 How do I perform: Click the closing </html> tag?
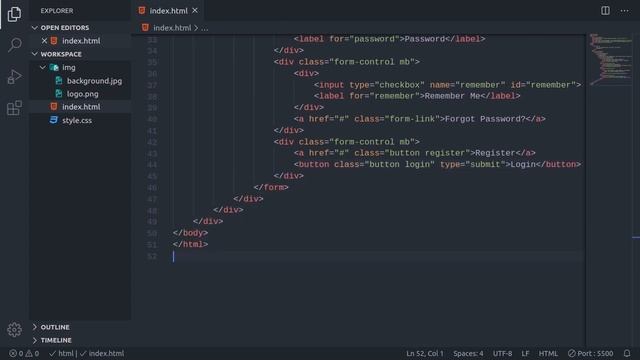[190, 244]
